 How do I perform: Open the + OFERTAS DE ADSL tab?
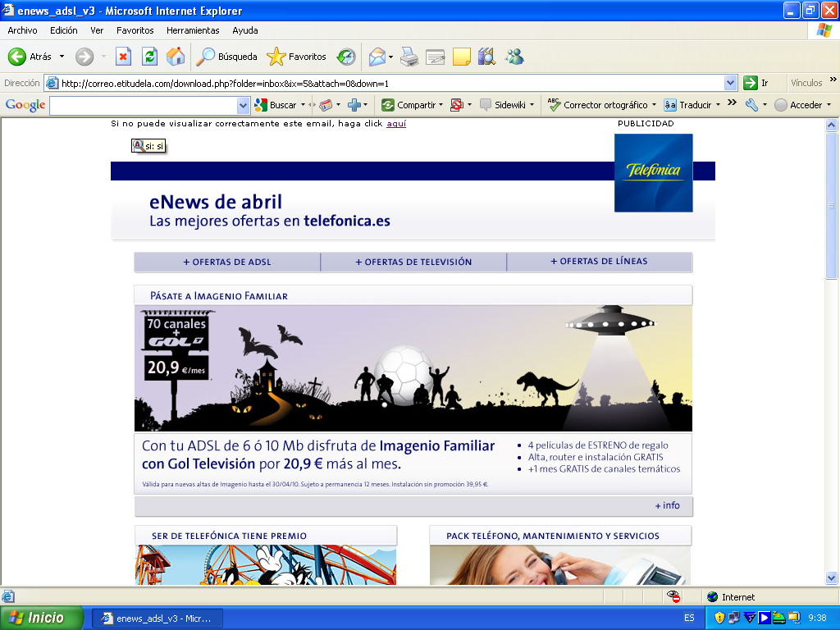coord(227,262)
